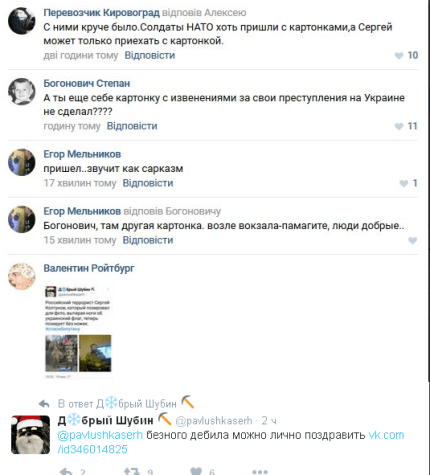Reply to Перевозчик Кировоград via Відповісти
Image resolution: width=430 pixels, height=475 pixels.
[150, 55]
